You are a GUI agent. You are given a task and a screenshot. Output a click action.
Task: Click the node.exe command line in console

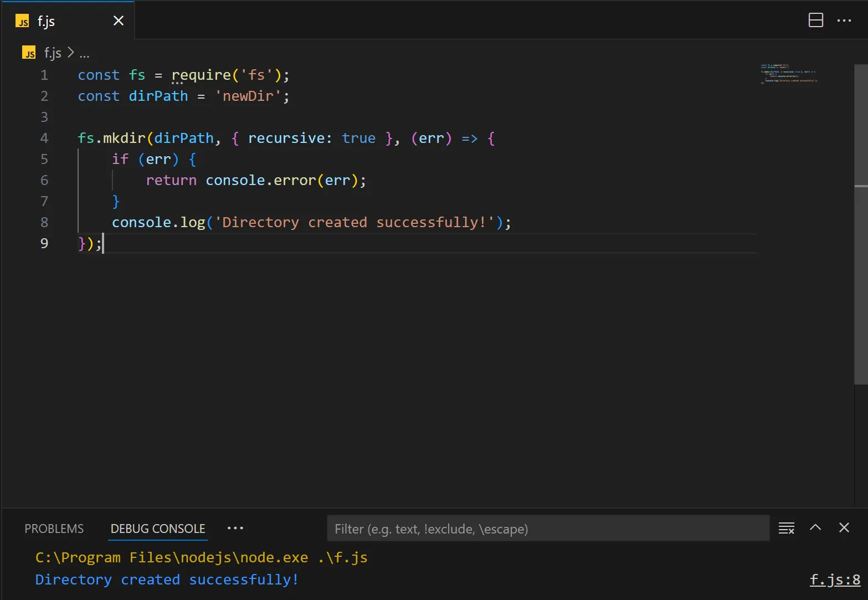tap(201, 557)
